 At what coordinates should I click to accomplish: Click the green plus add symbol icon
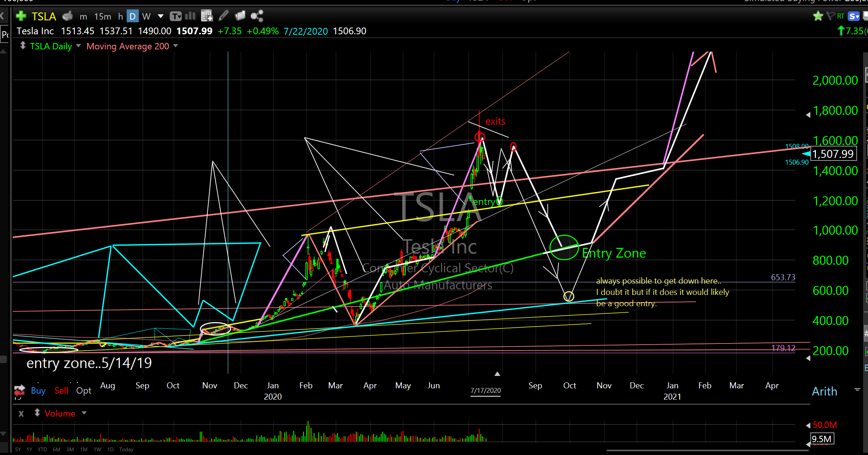coord(21,16)
